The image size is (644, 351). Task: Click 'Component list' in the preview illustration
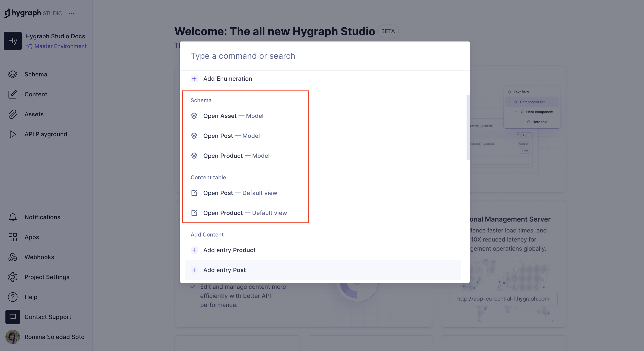(x=532, y=102)
